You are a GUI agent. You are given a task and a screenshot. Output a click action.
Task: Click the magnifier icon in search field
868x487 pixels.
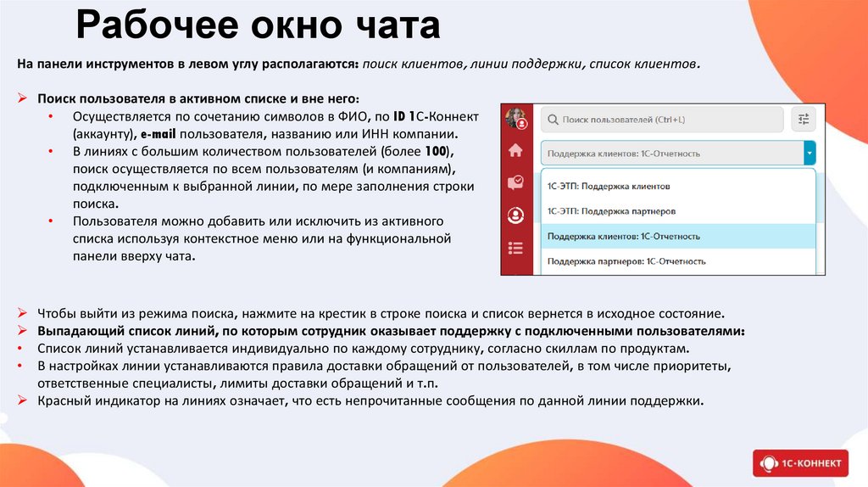pyautogui.click(x=553, y=120)
